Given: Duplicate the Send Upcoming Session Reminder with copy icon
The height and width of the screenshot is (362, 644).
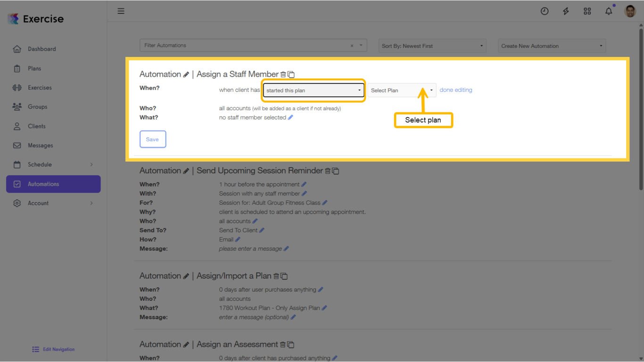Looking at the screenshot, I should click(335, 171).
